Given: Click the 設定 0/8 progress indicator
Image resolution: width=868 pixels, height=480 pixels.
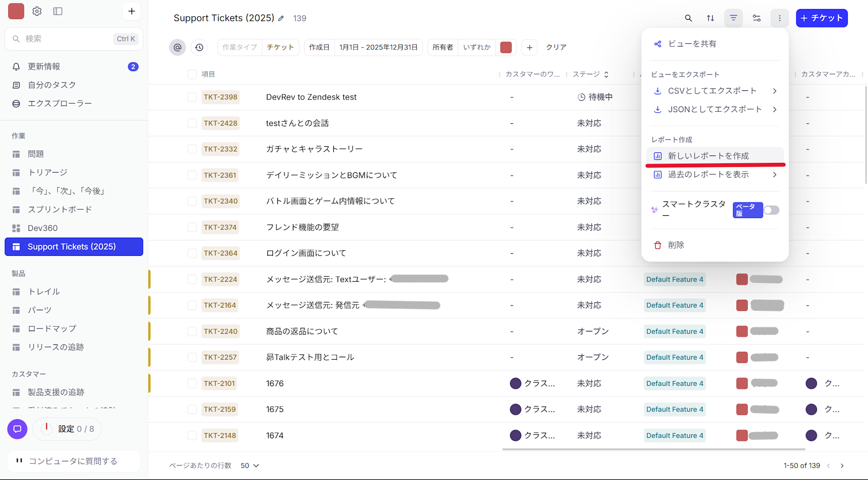Looking at the screenshot, I should (x=67, y=429).
